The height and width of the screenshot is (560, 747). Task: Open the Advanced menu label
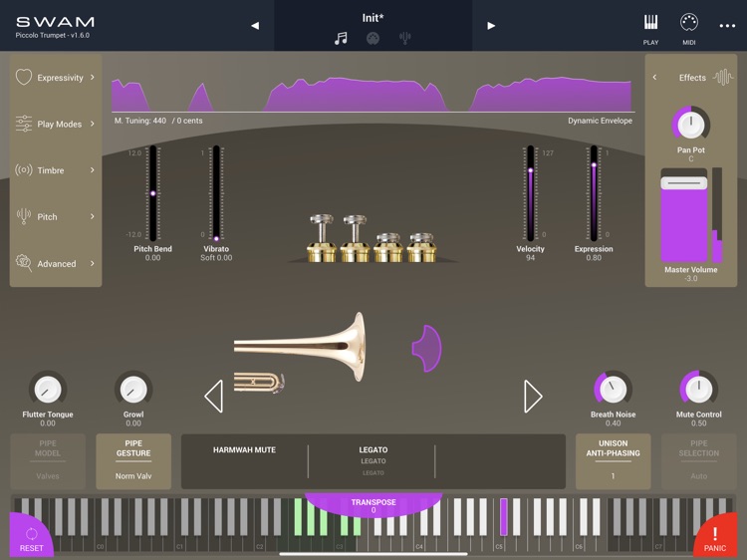click(57, 263)
